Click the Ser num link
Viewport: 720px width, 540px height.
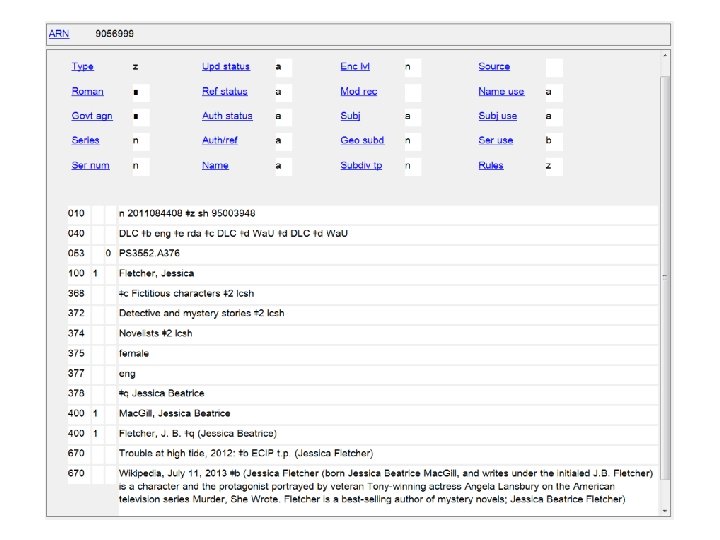pyautogui.click(x=90, y=165)
